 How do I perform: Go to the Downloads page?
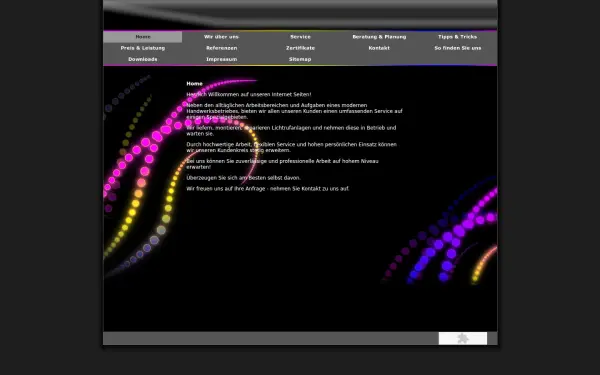pos(143,59)
